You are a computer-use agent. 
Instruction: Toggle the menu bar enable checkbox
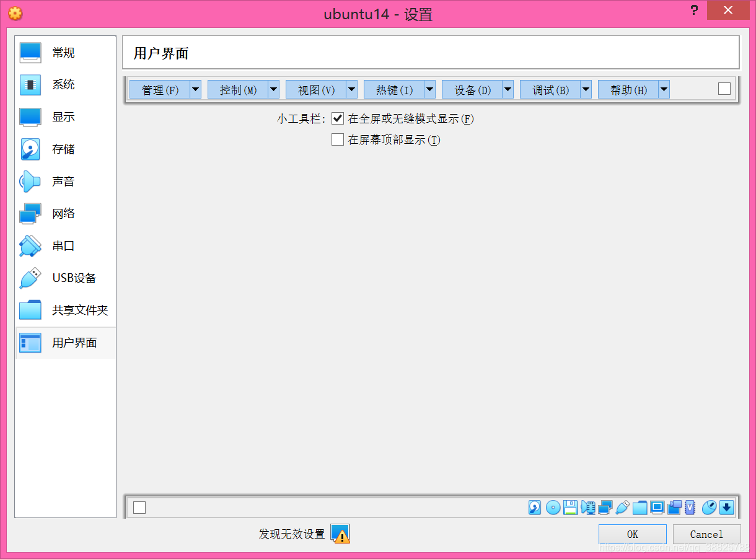coord(724,89)
